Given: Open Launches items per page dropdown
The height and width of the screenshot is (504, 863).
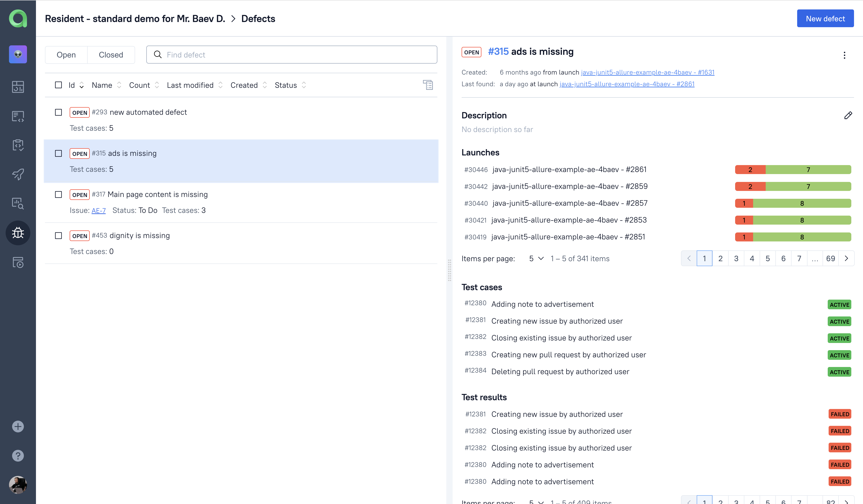Looking at the screenshot, I should [536, 259].
